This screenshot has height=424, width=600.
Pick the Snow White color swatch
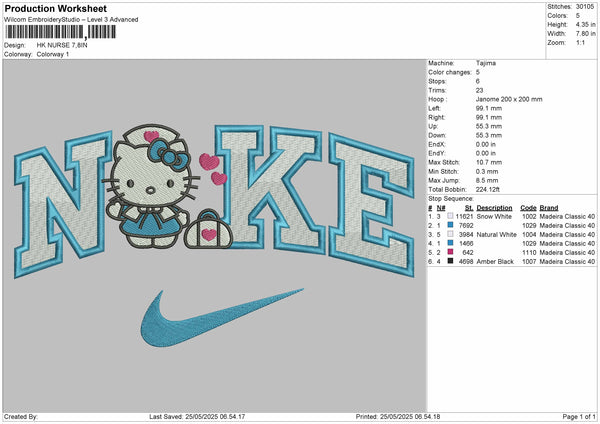tap(450, 216)
